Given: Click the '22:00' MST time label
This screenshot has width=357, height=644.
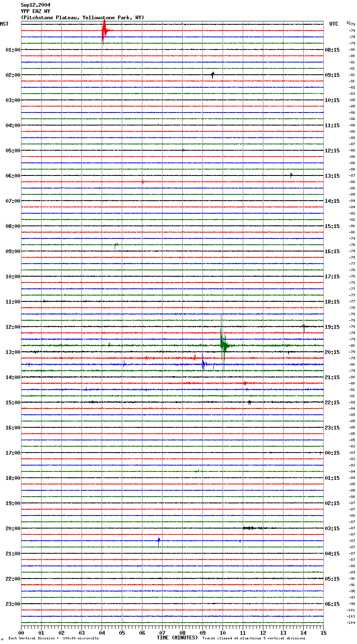Looking at the screenshot, I should click(x=13, y=579).
